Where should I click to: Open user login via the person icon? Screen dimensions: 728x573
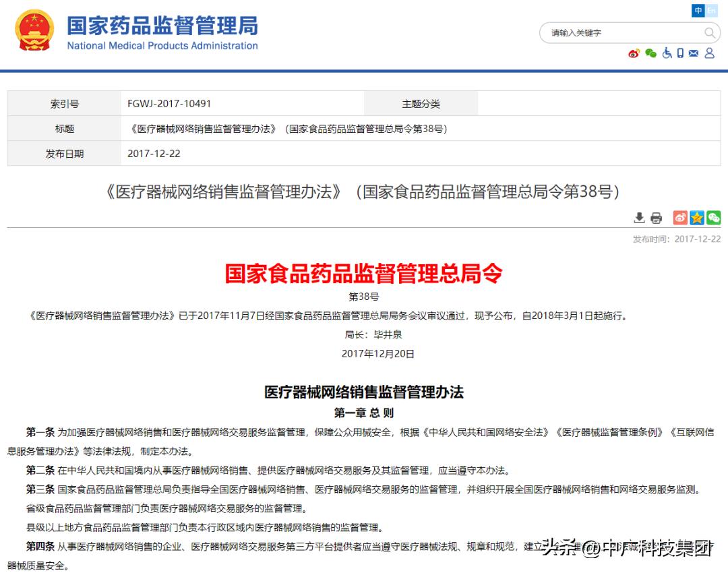pyautogui.click(x=709, y=53)
